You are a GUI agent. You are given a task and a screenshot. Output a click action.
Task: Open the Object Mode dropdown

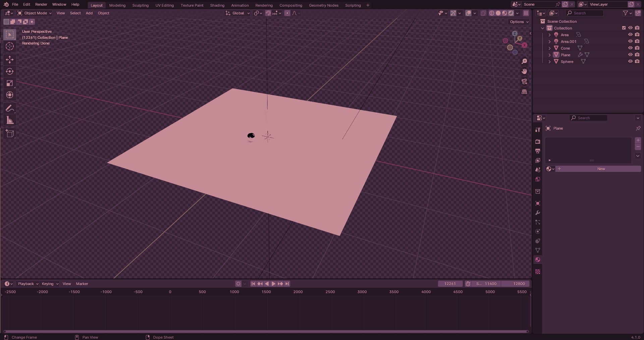click(35, 13)
